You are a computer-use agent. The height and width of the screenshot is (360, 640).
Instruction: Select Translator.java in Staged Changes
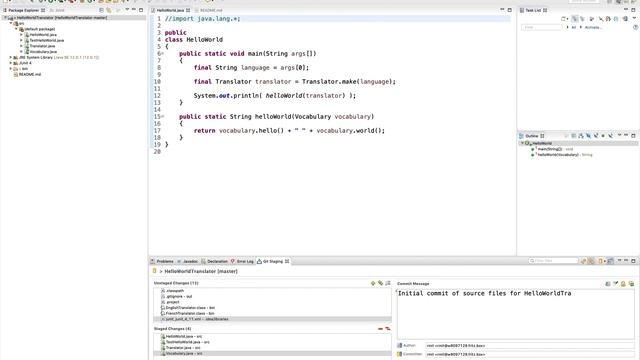pos(180,348)
